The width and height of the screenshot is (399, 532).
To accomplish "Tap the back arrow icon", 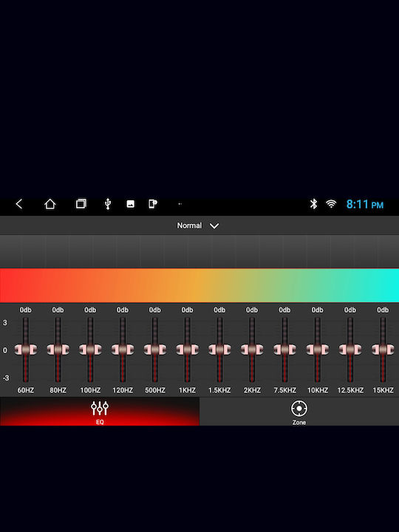I will (19, 204).
